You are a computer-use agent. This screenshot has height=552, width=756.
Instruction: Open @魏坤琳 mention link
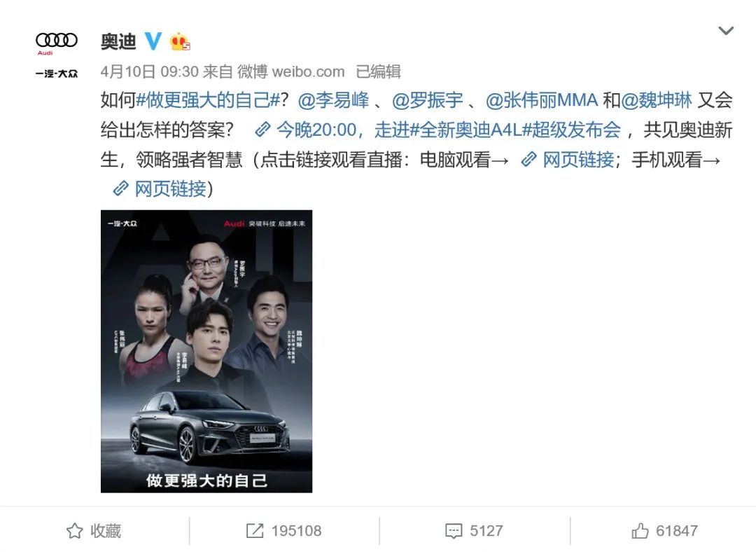coord(656,100)
